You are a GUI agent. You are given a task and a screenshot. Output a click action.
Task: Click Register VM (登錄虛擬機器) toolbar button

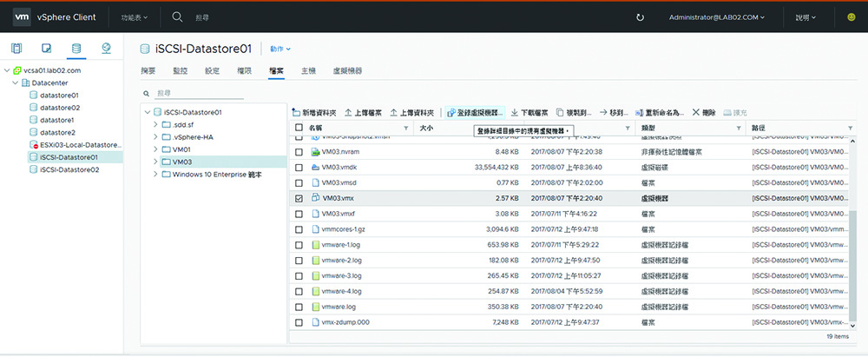click(x=475, y=113)
